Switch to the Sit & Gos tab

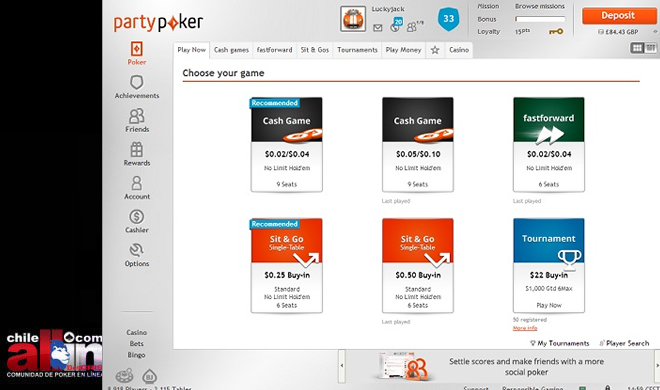314,50
